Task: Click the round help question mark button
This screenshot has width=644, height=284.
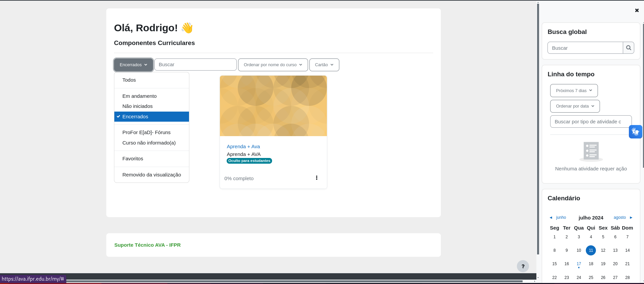Action: click(x=523, y=266)
